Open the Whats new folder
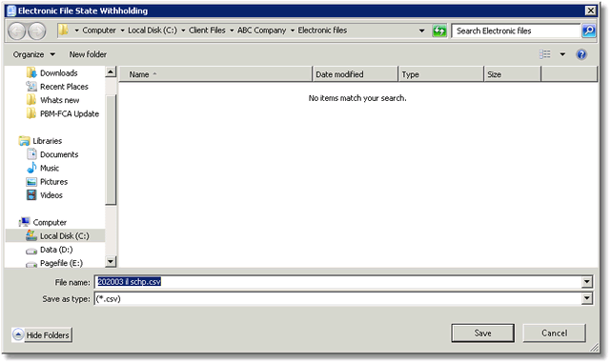The height and width of the screenshot is (364, 611). (x=59, y=100)
